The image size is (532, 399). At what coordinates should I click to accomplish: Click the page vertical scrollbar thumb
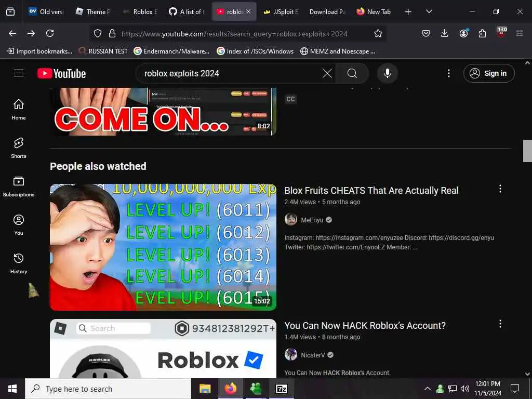[527, 151]
